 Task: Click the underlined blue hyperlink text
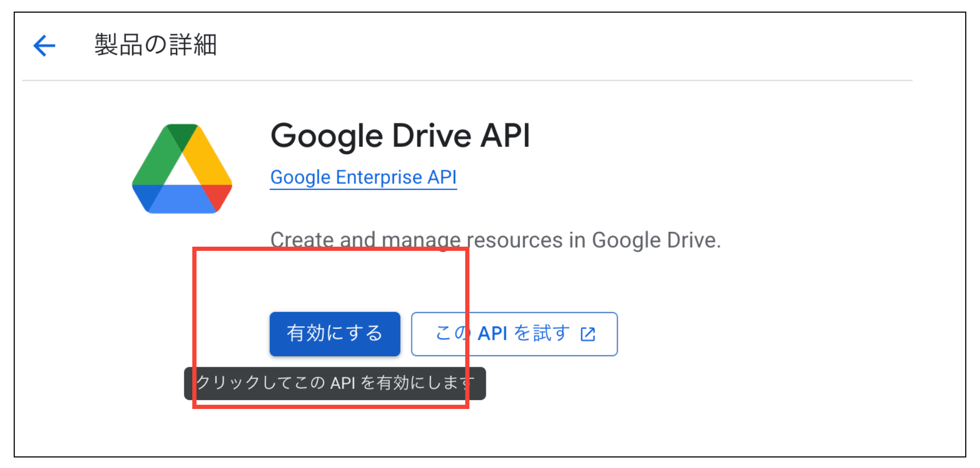(363, 177)
